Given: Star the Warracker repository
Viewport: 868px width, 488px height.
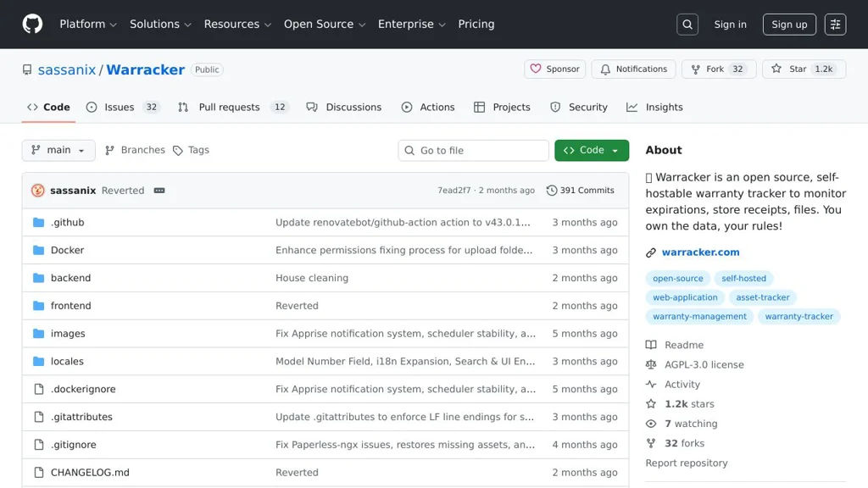Looking at the screenshot, I should [x=789, y=69].
